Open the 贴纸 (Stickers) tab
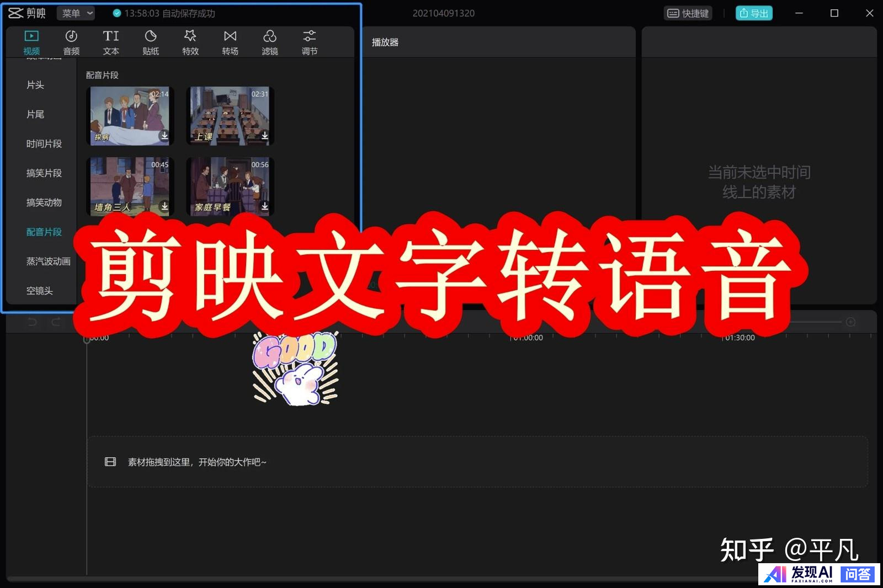This screenshot has width=883, height=588. click(x=151, y=43)
